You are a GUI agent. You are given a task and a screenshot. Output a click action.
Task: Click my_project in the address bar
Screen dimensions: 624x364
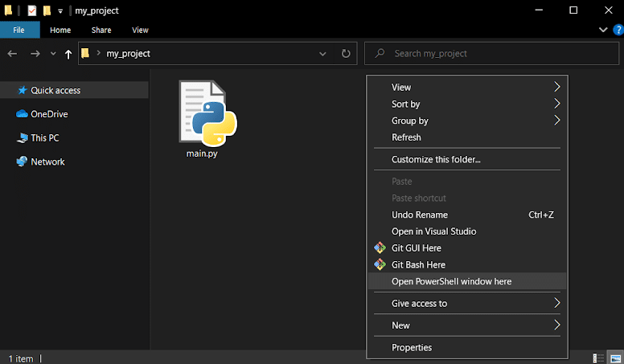tap(128, 54)
